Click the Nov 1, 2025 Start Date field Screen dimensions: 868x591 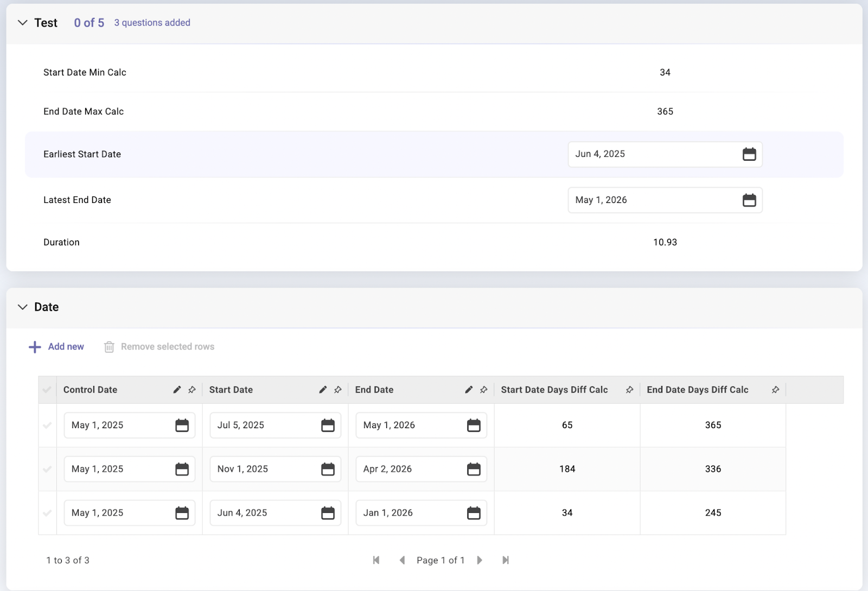pyautogui.click(x=276, y=469)
